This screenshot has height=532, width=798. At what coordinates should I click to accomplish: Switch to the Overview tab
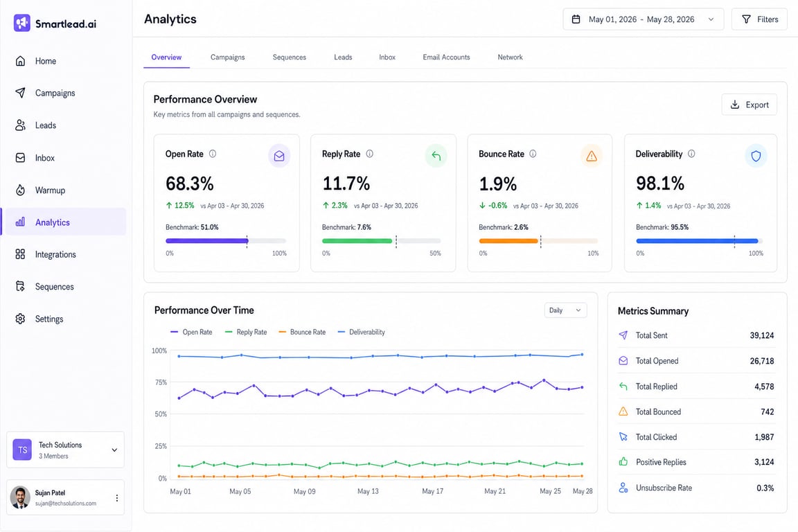(166, 57)
